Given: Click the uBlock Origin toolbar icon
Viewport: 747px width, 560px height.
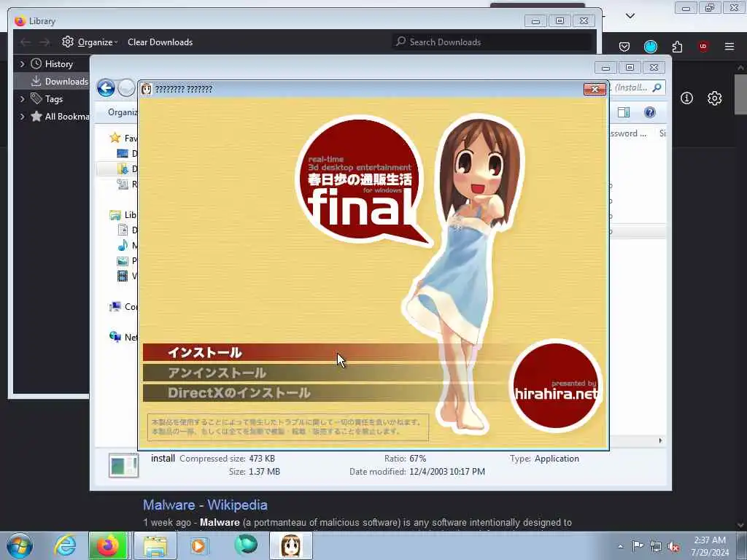Looking at the screenshot, I should [x=703, y=46].
